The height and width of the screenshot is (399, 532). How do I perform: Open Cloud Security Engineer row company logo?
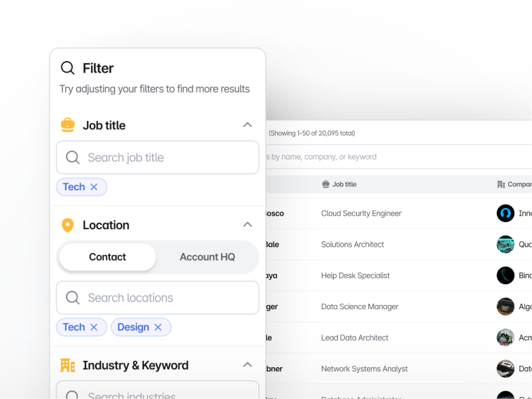506,213
